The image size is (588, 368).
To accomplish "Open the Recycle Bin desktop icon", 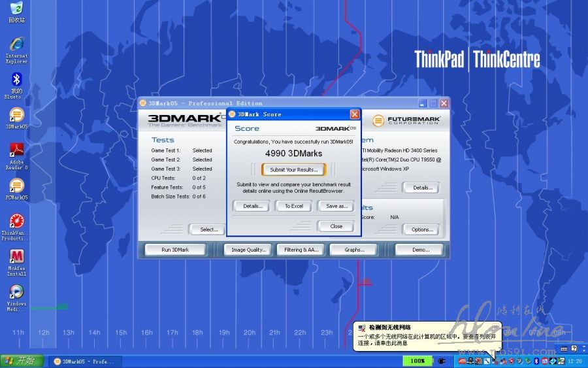I will pos(16,9).
